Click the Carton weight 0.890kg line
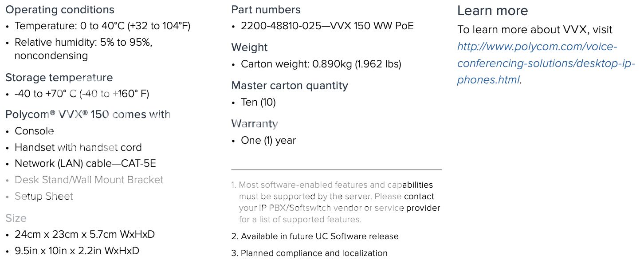This screenshot has height=268, width=644. [321, 64]
